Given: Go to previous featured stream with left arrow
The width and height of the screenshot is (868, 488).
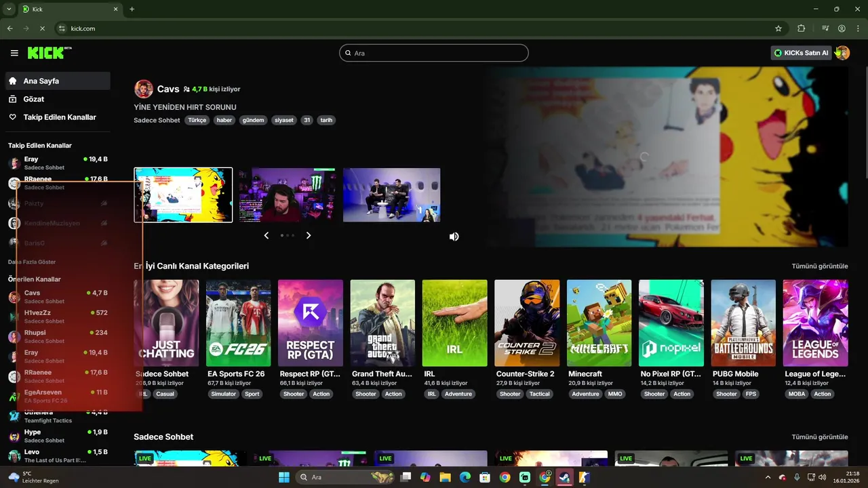Looking at the screenshot, I should (x=267, y=235).
